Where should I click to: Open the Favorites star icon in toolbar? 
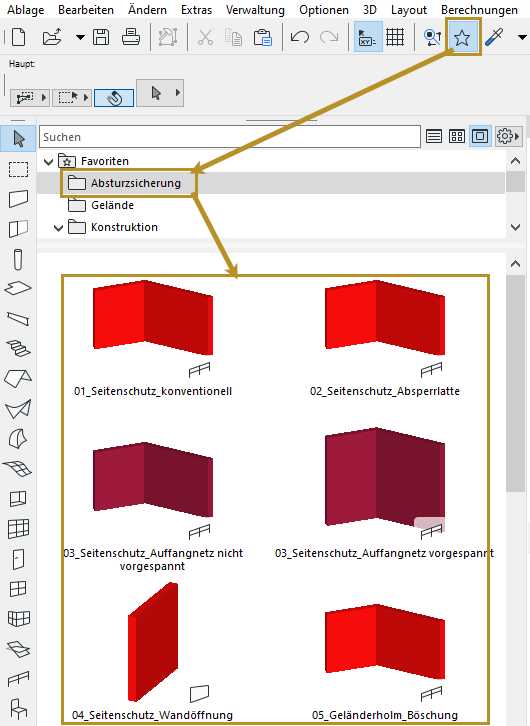pyautogui.click(x=462, y=38)
